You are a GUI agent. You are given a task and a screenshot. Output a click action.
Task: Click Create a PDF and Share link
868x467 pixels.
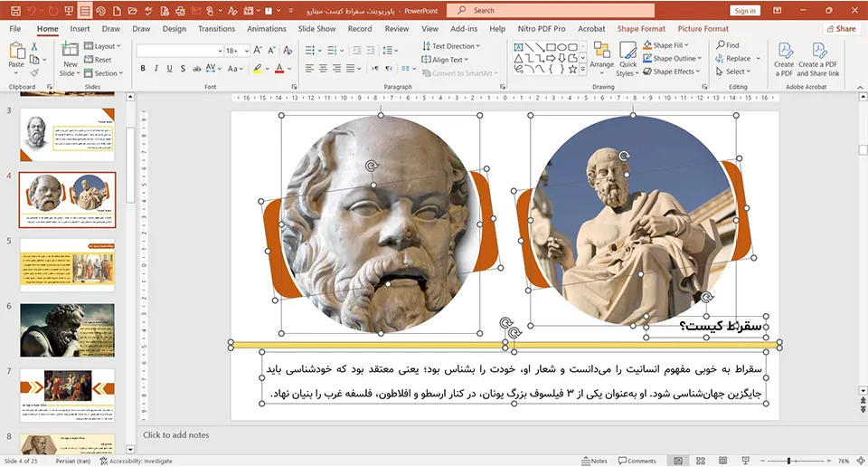pyautogui.click(x=818, y=59)
